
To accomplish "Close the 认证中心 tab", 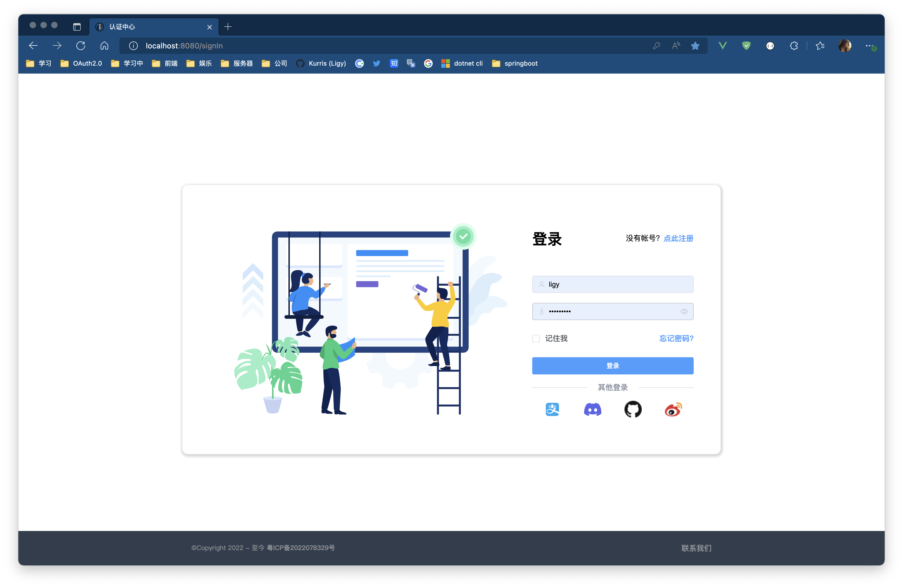I will pyautogui.click(x=209, y=27).
